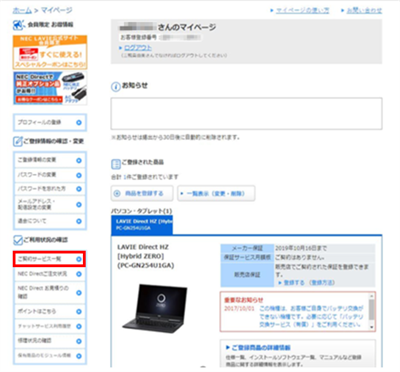The width and height of the screenshot is (400, 372).
Task: Open the お問い合わせ link at top right
Action: point(364,10)
